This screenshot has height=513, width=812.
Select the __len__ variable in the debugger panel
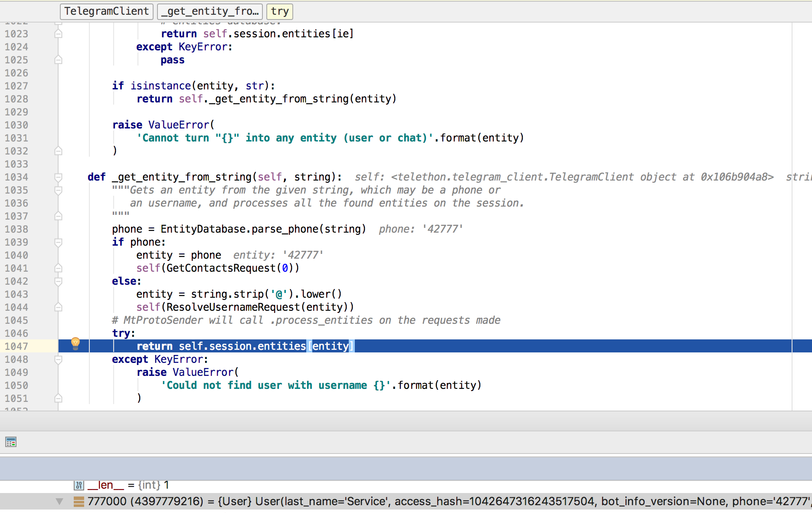[105, 485]
